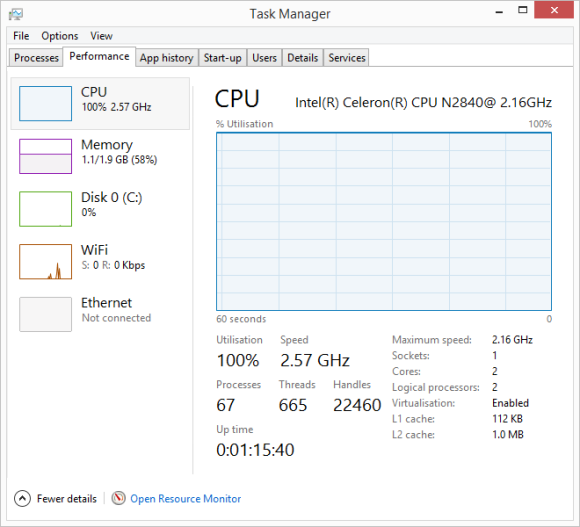Click the 100% utilisation value

(x=238, y=360)
